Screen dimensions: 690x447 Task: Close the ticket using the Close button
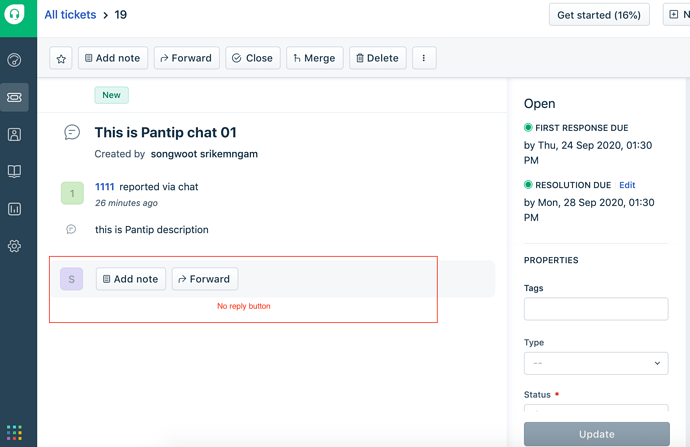coord(253,58)
